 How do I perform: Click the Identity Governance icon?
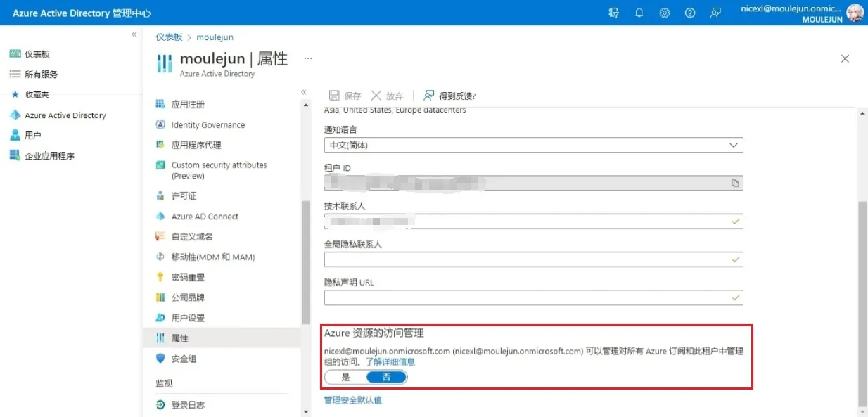pyautogui.click(x=160, y=124)
